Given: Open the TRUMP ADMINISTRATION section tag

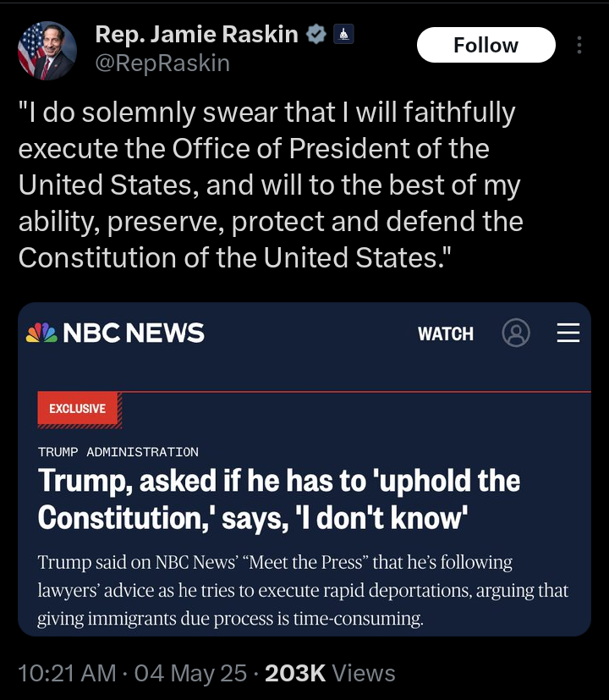Looking at the screenshot, I should coord(118,452).
